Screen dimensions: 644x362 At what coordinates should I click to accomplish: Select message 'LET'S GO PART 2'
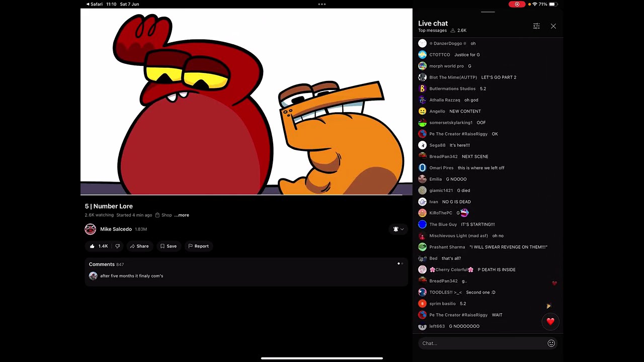tap(499, 77)
